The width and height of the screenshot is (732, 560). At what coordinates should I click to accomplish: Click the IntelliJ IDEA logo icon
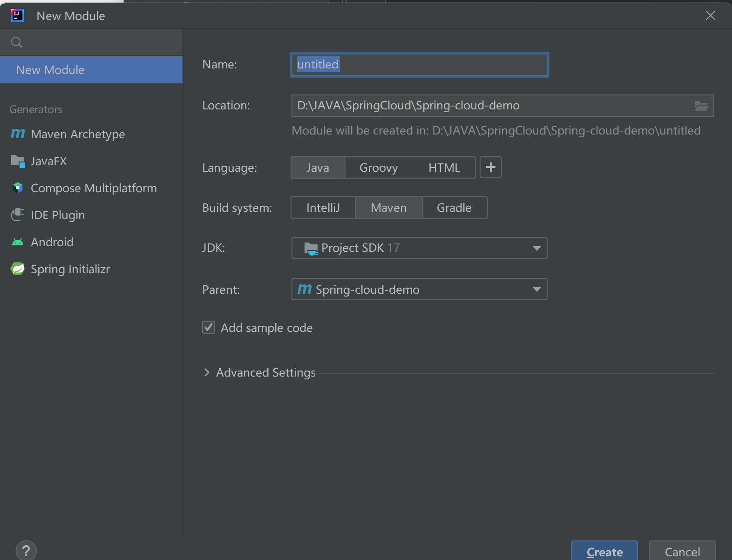pyautogui.click(x=17, y=15)
